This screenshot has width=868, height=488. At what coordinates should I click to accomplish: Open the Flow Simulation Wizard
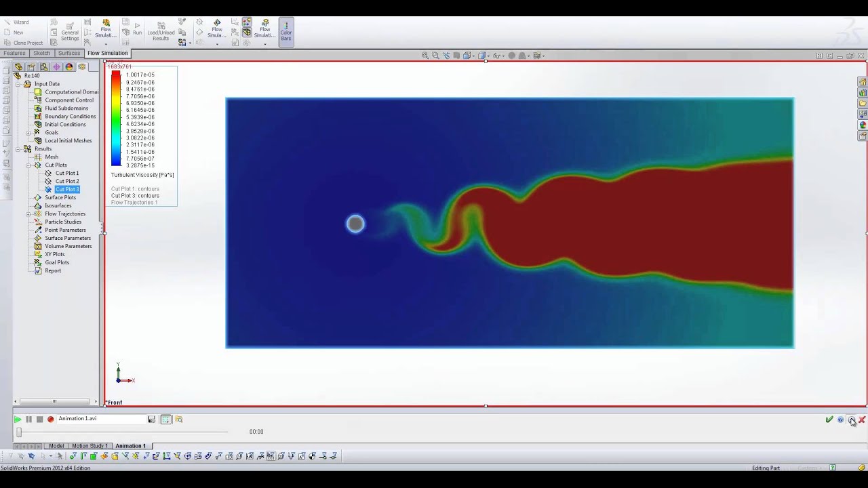coord(16,22)
